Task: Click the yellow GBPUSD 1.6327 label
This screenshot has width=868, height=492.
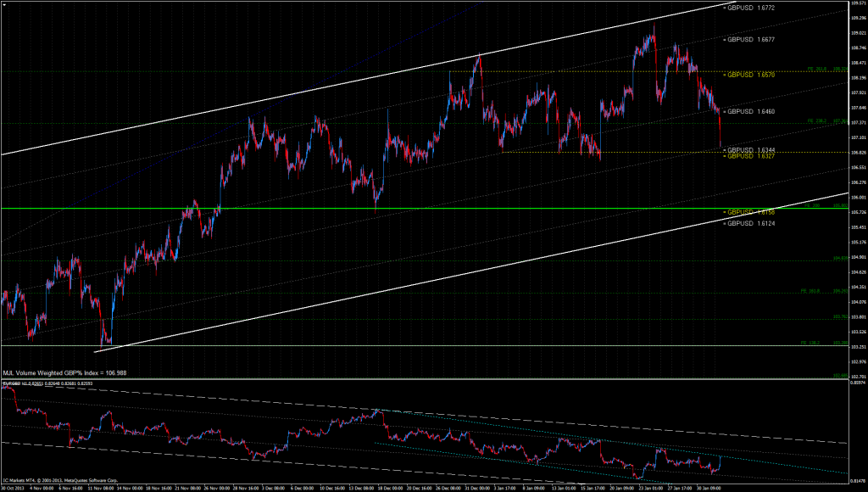Action: 751,156
